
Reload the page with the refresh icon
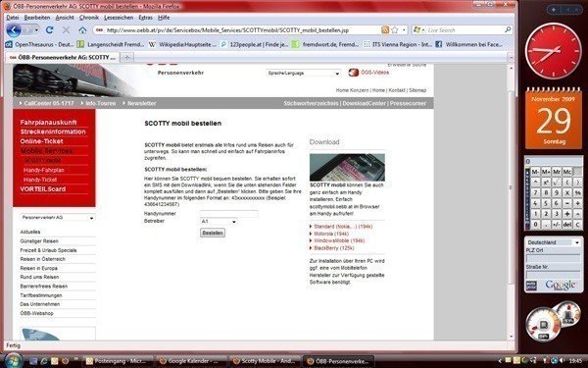click(x=49, y=30)
